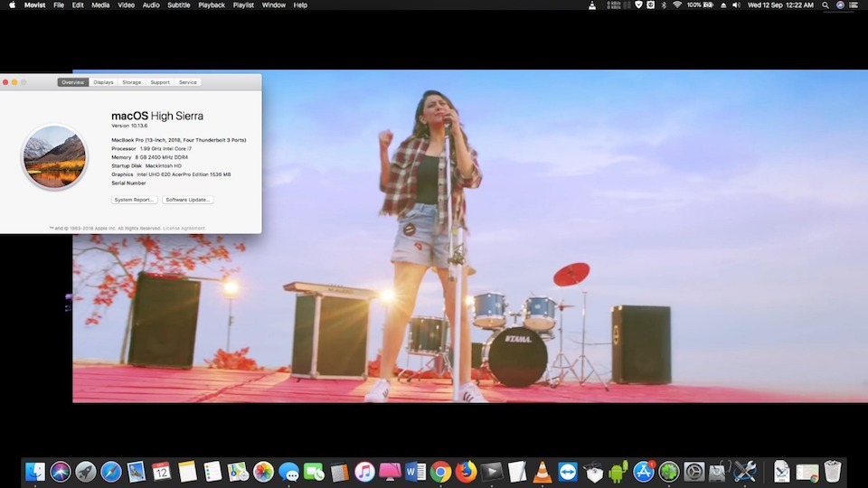The width and height of the screenshot is (868, 488).
Task: Click the Wi-Fi status icon
Action: pos(677,5)
